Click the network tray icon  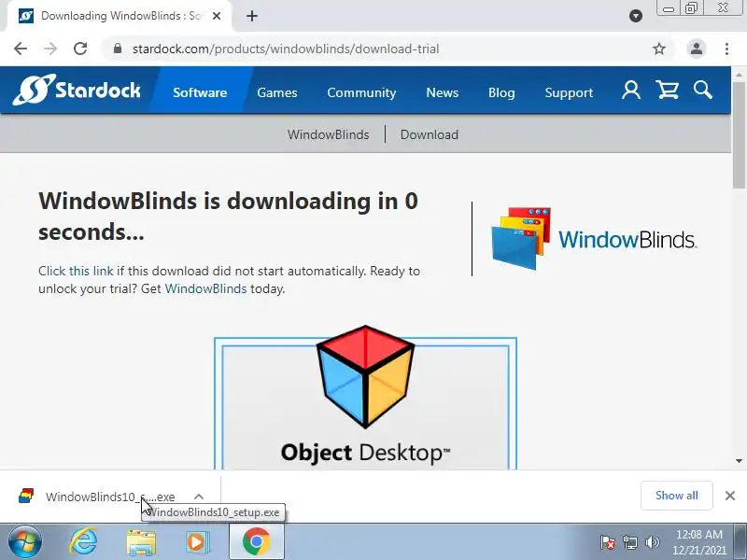tap(630, 542)
